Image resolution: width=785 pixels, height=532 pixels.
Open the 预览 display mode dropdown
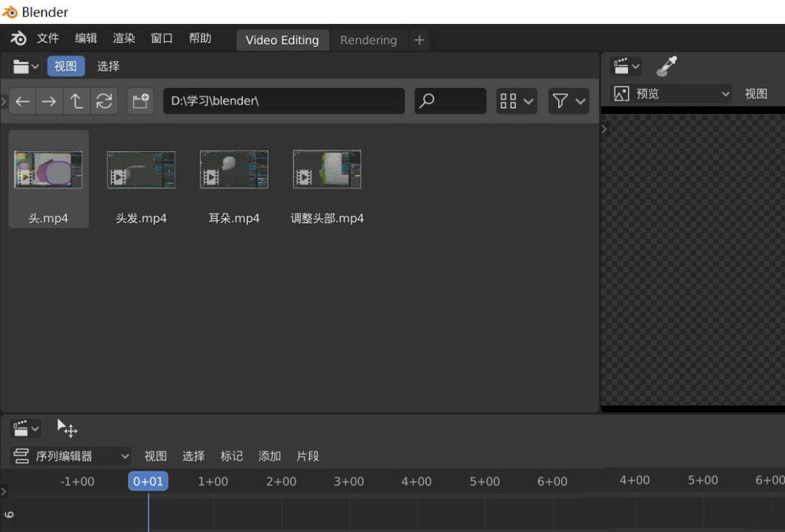tap(672, 93)
